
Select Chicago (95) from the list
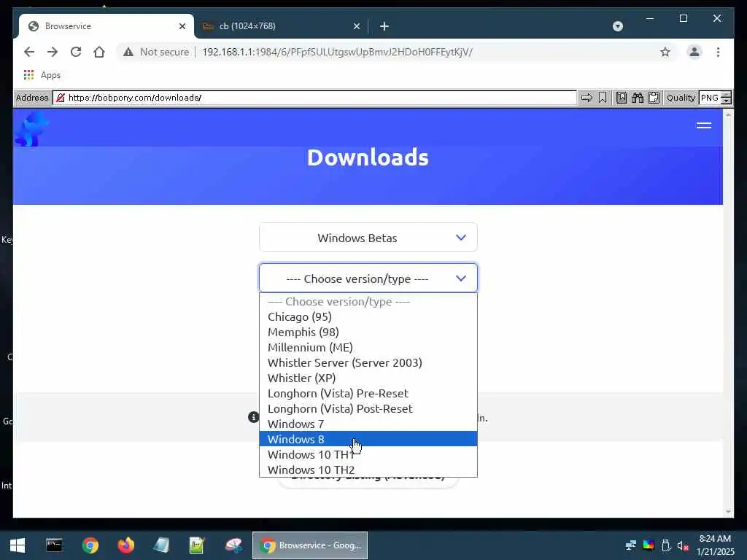point(368,316)
